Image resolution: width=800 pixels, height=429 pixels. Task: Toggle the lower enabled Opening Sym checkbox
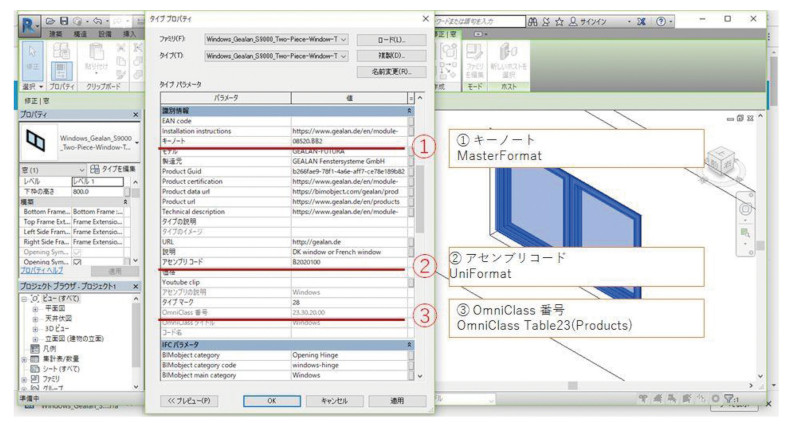coord(77,262)
